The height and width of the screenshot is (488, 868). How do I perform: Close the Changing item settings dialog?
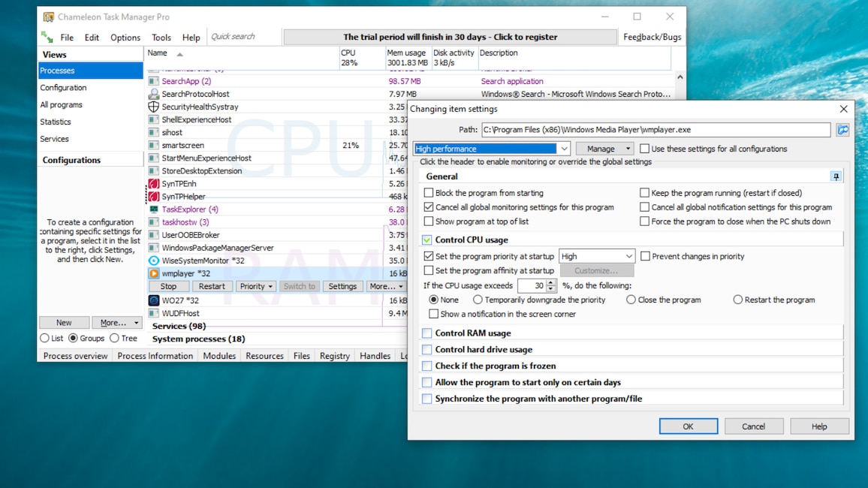(x=843, y=109)
